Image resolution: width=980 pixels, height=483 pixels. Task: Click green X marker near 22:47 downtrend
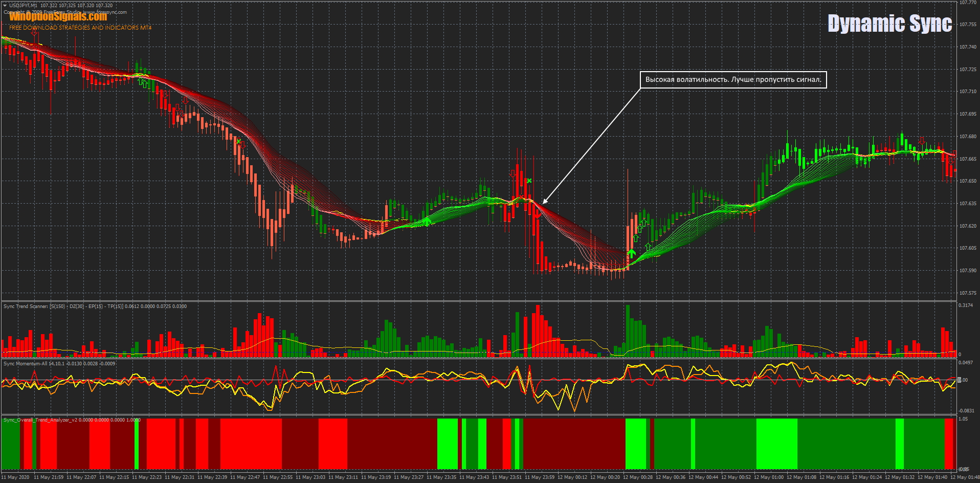pyautogui.click(x=238, y=141)
